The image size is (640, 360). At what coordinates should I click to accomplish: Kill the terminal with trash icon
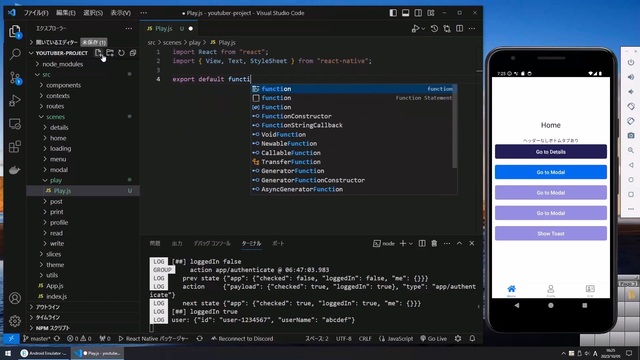[434, 243]
